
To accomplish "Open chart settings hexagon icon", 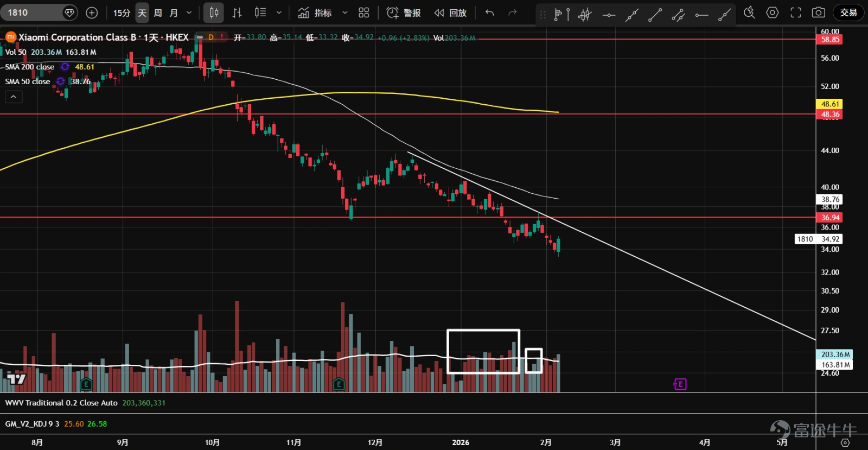I will click(x=773, y=12).
